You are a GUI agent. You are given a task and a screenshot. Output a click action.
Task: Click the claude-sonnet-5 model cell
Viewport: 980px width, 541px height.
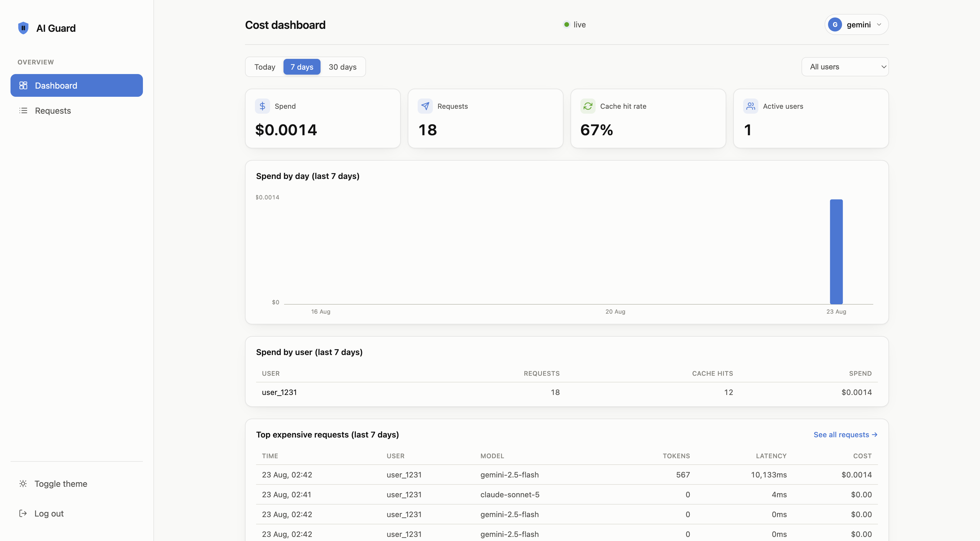510,495
